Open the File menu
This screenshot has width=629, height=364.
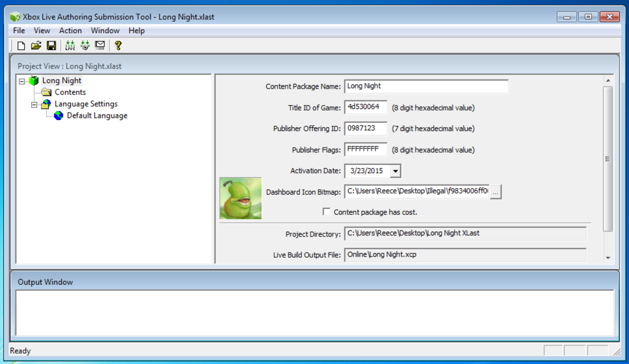(x=19, y=30)
